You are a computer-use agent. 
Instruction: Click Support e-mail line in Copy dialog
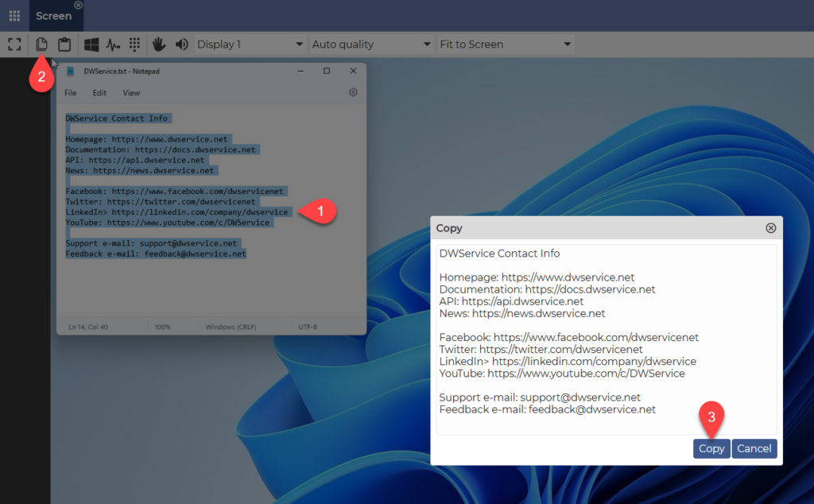click(x=540, y=397)
